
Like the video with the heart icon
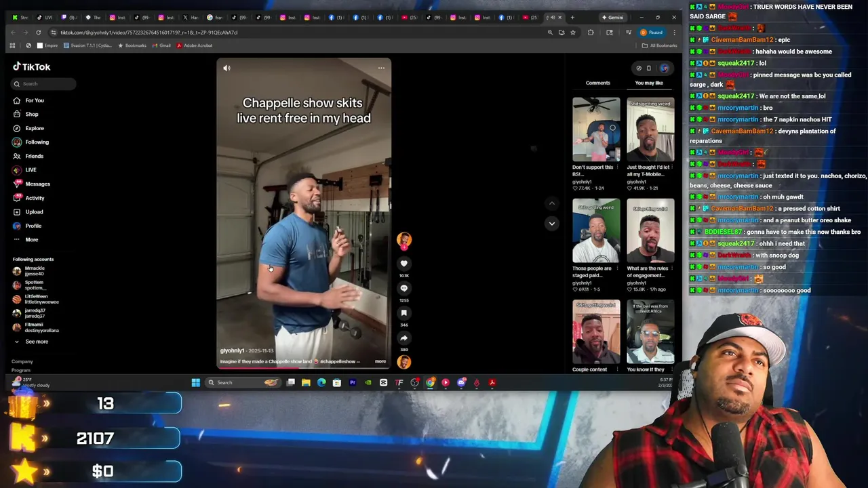pyautogui.click(x=403, y=264)
